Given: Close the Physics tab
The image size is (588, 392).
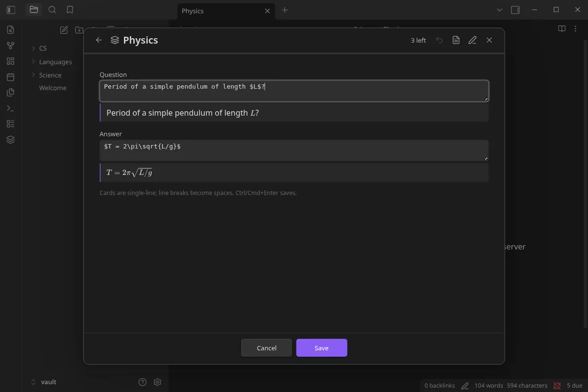Looking at the screenshot, I should (x=267, y=11).
